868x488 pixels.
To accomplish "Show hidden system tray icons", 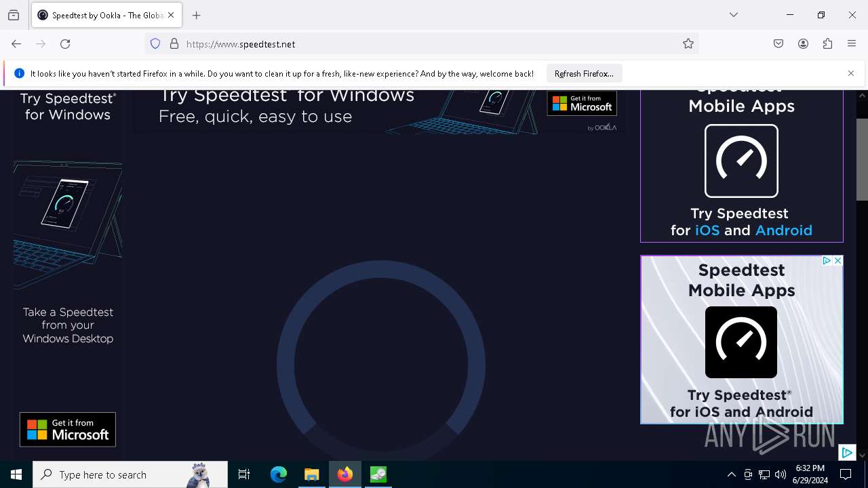I will tap(731, 474).
